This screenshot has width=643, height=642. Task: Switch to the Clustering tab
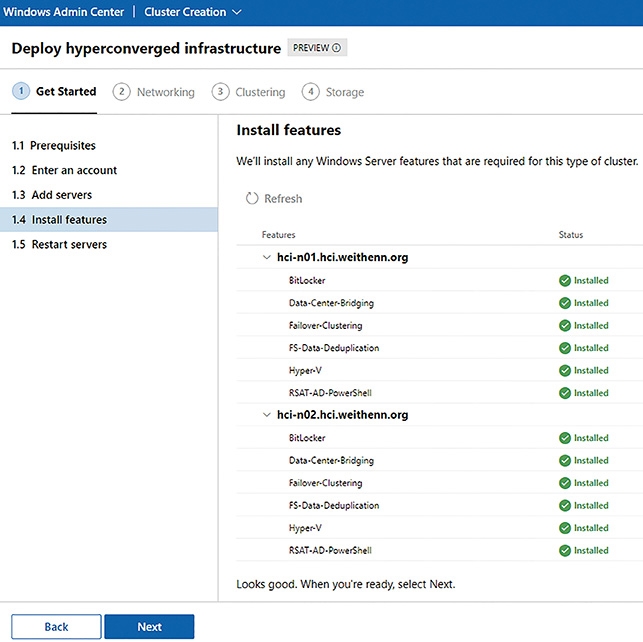click(249, 92)
